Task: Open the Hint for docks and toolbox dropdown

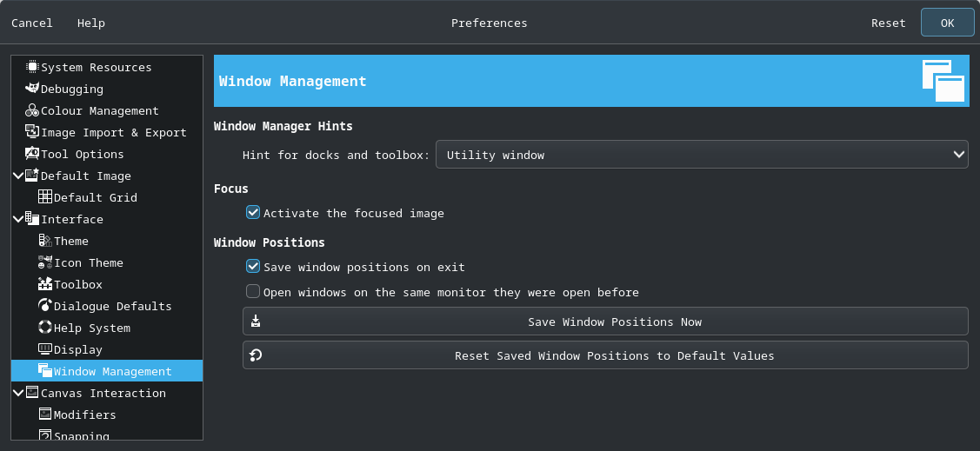Action: pos(701,155)
